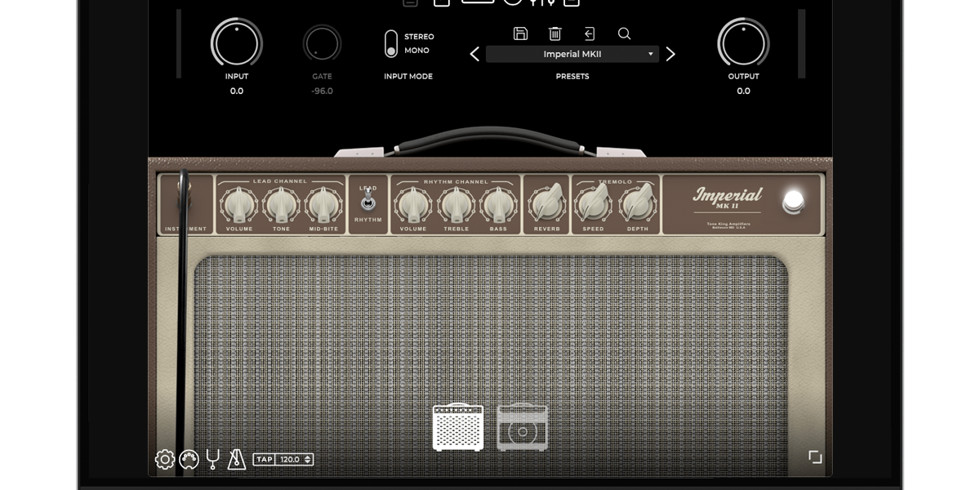
Task: Click the Rhythm Channel BASS knob
Action: (x=499, y=204)
